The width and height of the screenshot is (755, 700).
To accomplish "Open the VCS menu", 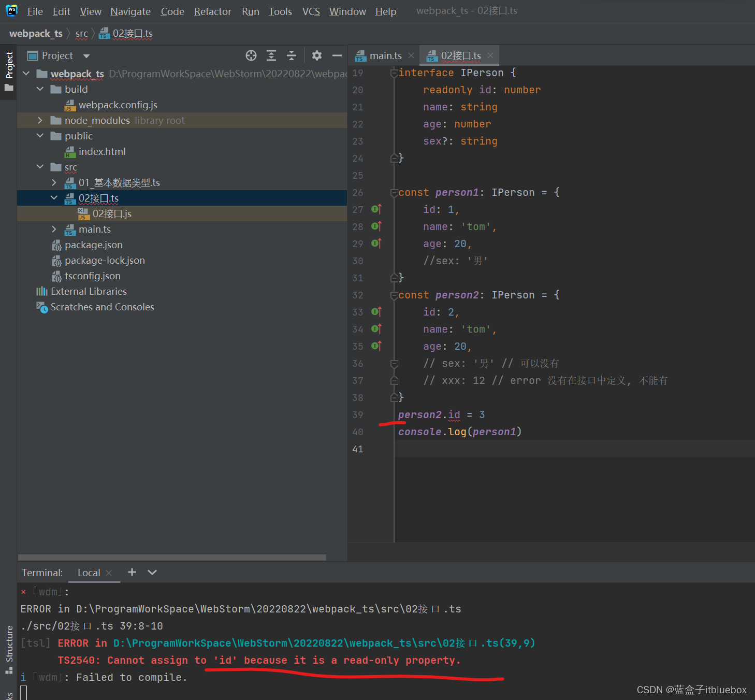I will (x=311, y=11).
